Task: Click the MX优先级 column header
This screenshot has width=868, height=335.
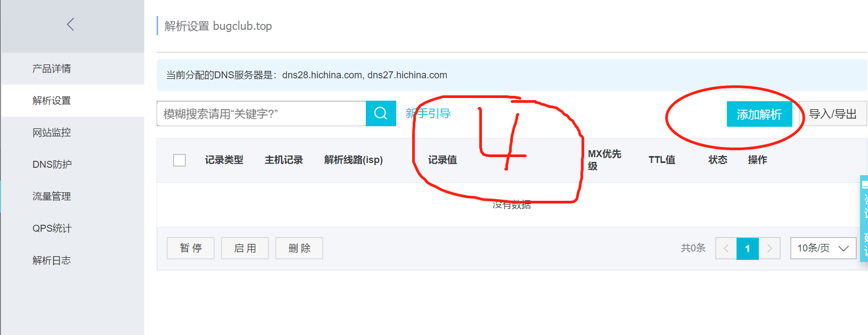Action: [604, 160]
